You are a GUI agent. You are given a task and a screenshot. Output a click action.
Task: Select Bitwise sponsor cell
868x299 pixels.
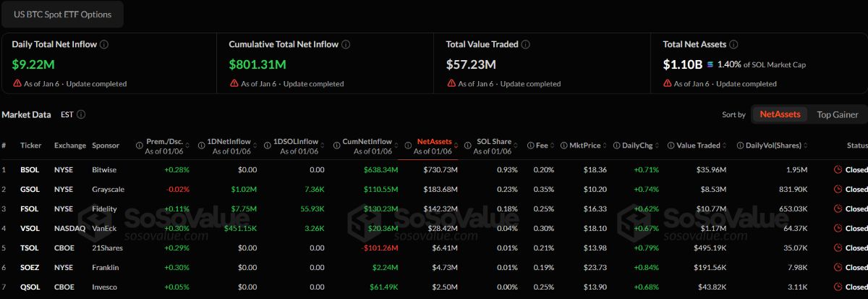point(104,169)
